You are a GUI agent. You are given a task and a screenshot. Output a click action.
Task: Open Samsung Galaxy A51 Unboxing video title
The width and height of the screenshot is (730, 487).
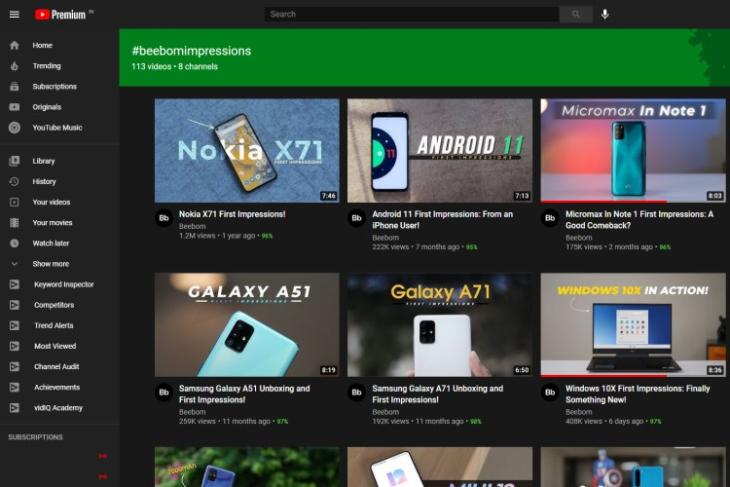click(x=244, y=394)
